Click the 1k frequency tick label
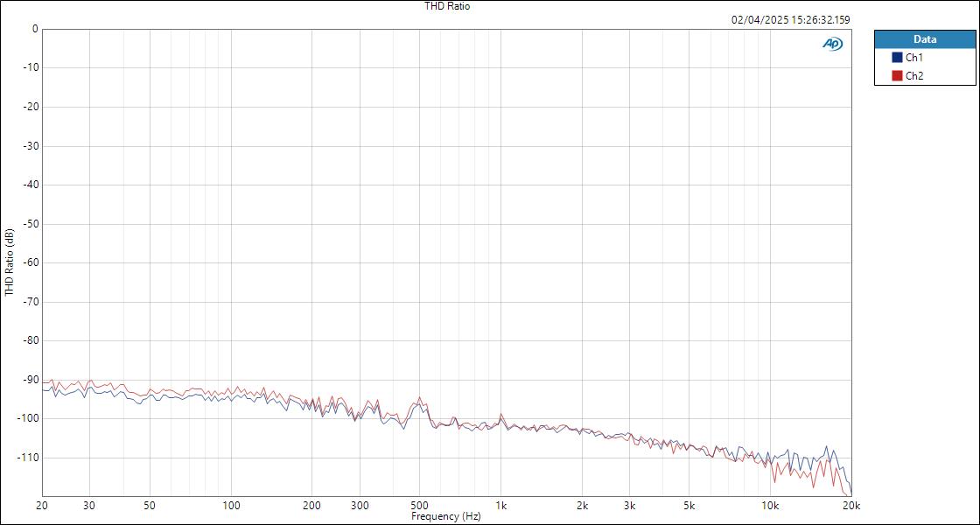 pyautogui.click(x=500, y=507)
